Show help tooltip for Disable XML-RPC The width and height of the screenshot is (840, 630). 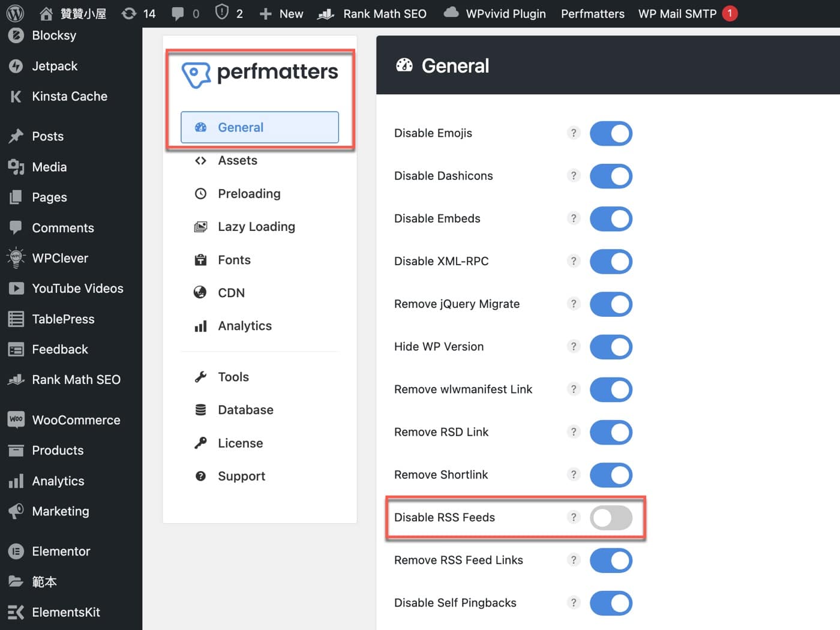tap(574, 261)
